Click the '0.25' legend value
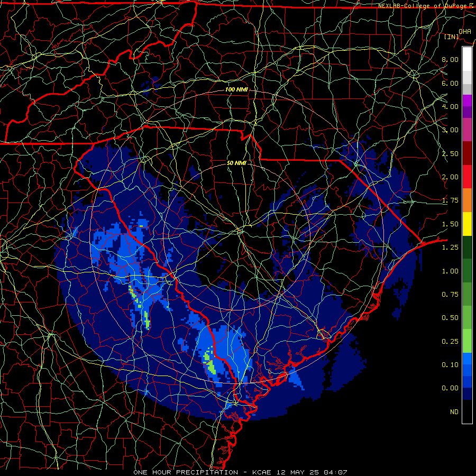 450,342
